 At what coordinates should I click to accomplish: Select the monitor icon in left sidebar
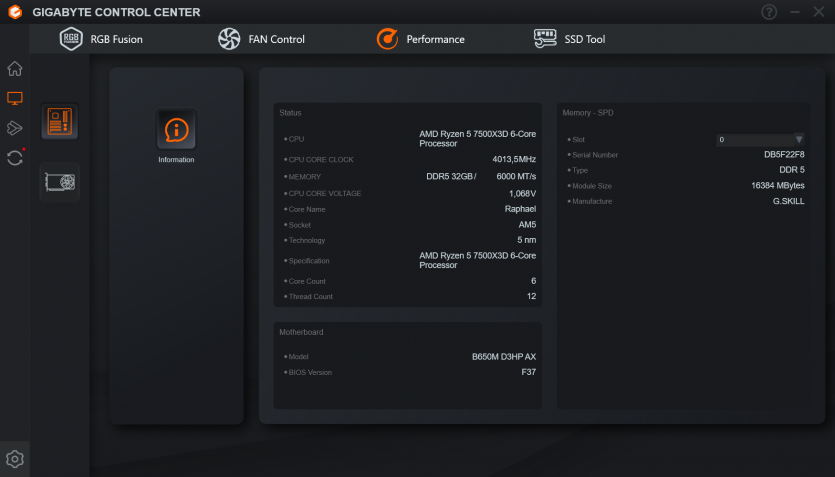tap(15, 98)
